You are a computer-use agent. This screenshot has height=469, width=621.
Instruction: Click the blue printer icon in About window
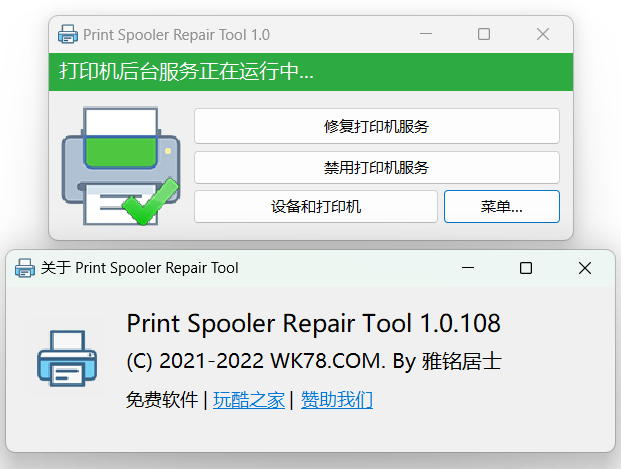click(x=67, y=358)
